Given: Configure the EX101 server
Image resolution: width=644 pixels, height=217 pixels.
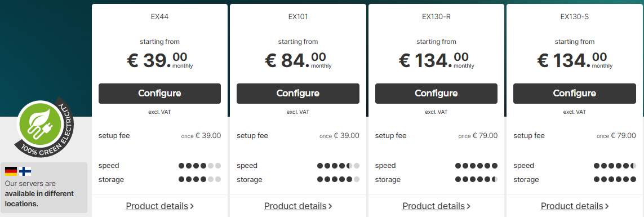Looking at the screenshot, I should pos(297,94).
